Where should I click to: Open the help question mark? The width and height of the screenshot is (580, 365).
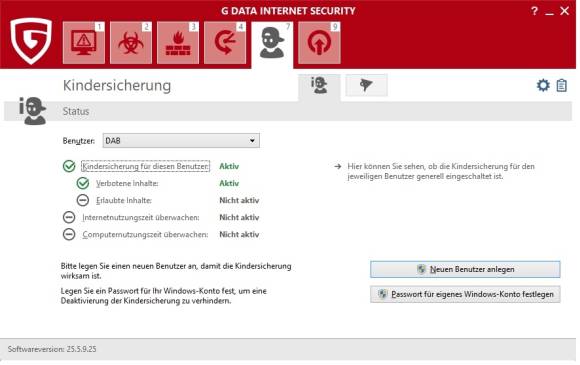(534, 11)
